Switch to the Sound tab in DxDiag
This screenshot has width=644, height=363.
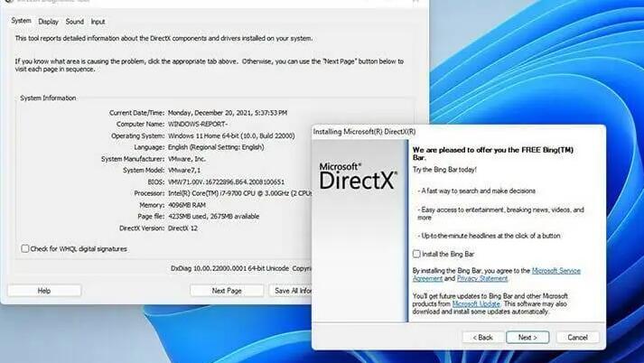click(74, 22)
